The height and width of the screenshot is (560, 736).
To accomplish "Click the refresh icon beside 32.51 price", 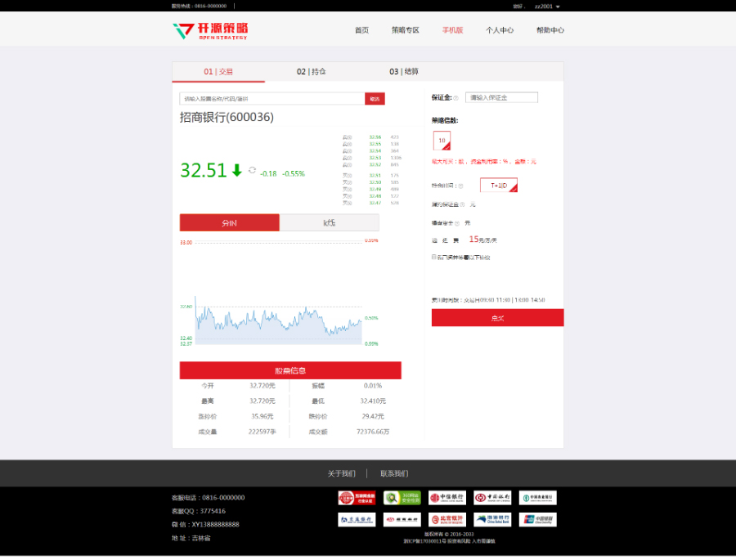I will tap(252, 170).
